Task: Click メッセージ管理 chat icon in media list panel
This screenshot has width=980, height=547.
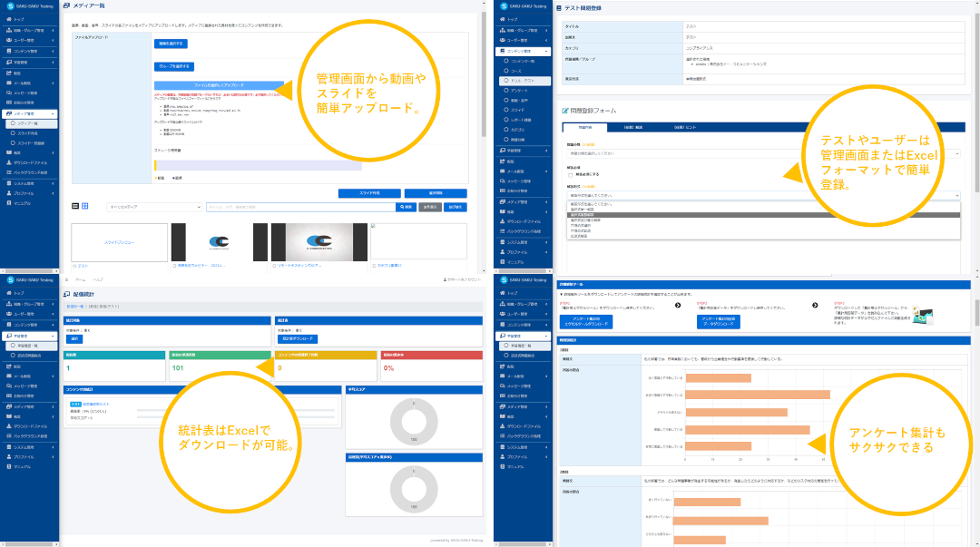Action: 9,93
